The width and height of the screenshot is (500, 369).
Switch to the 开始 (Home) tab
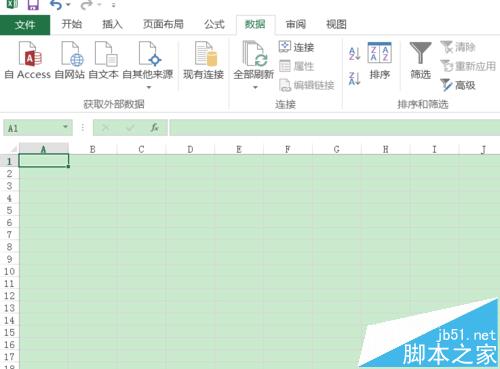(72, 24)
